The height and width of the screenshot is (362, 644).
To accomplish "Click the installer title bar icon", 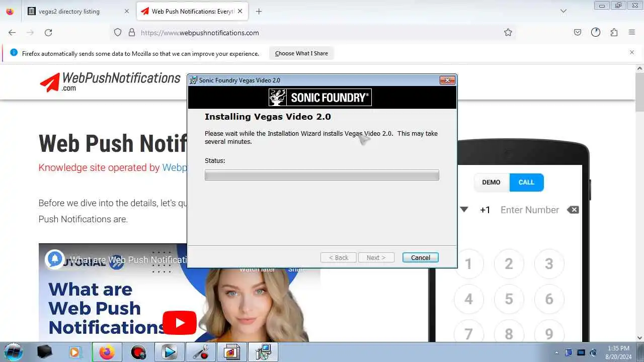I will coord(193,80).
